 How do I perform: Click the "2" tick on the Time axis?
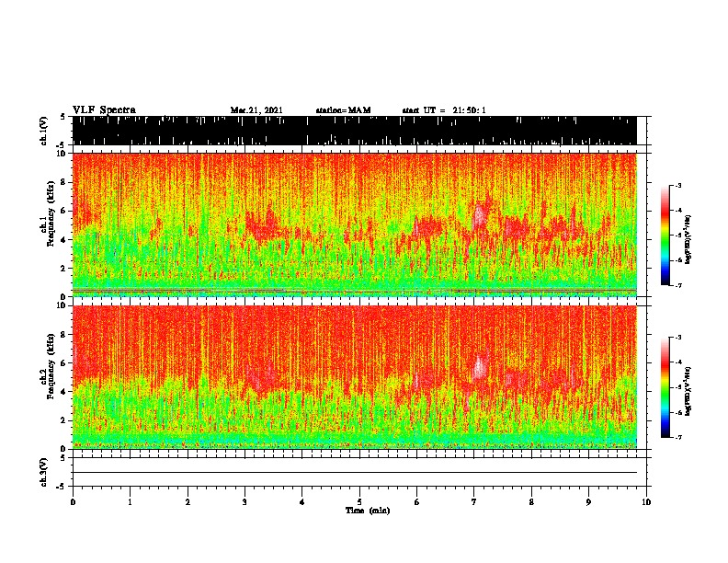click(x=188, y=502)
